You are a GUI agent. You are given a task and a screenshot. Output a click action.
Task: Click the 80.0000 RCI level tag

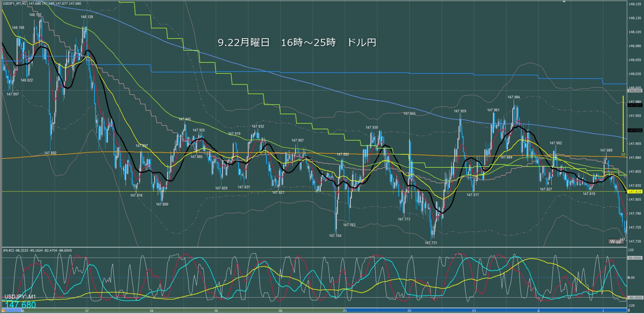pyautogui.click(x=635, y=258)
